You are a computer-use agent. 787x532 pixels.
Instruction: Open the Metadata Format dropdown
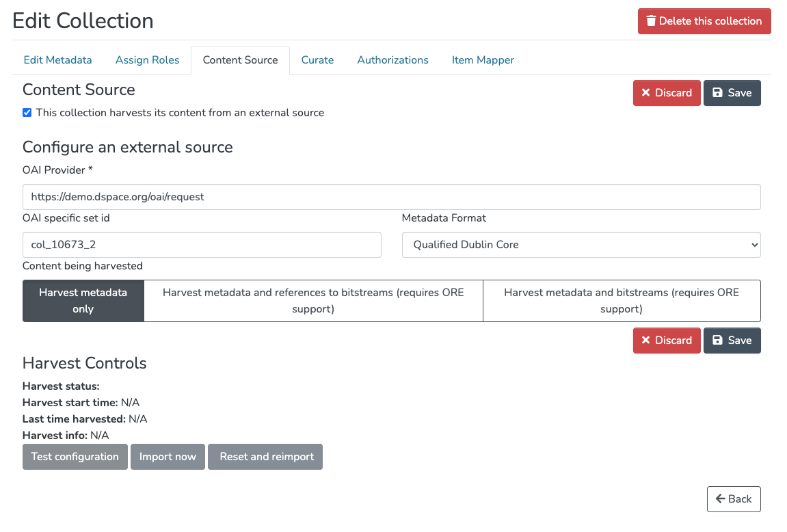coord(581,245)
